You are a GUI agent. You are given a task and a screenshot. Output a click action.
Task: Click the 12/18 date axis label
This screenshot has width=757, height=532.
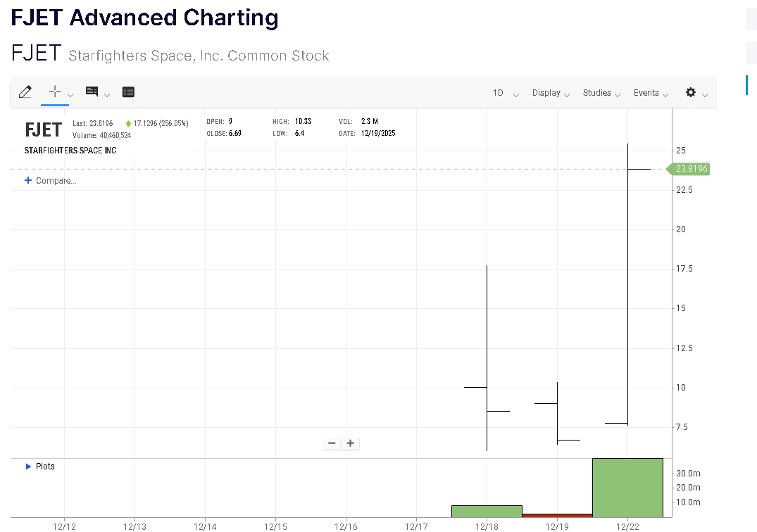[x=487, y=526]
